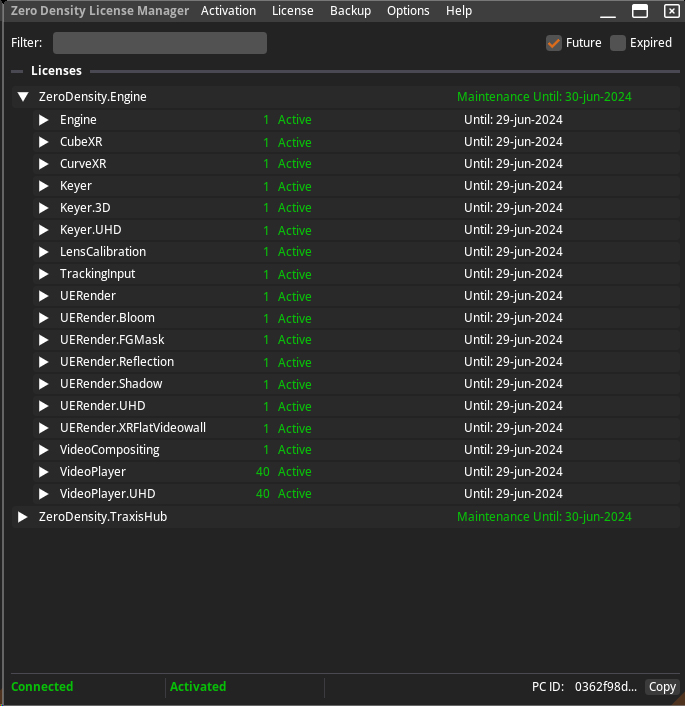685x706 pixels.
Task: Open the Activation menu
Action: pyautogui.click(x=228, y=11)
